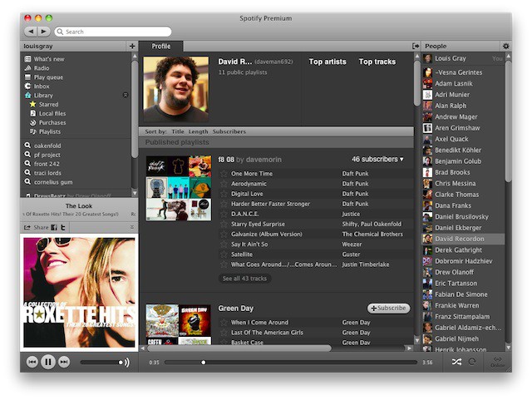Open Starred tracks

tap(48, 105)
